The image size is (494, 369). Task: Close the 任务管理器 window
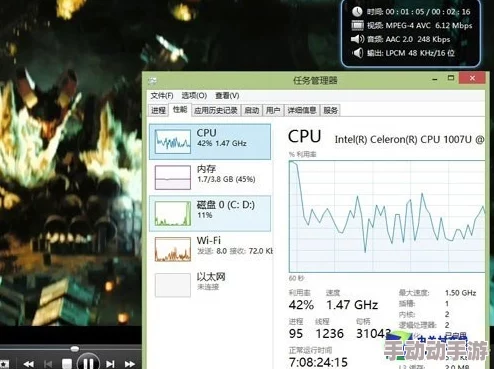[472, 78]
